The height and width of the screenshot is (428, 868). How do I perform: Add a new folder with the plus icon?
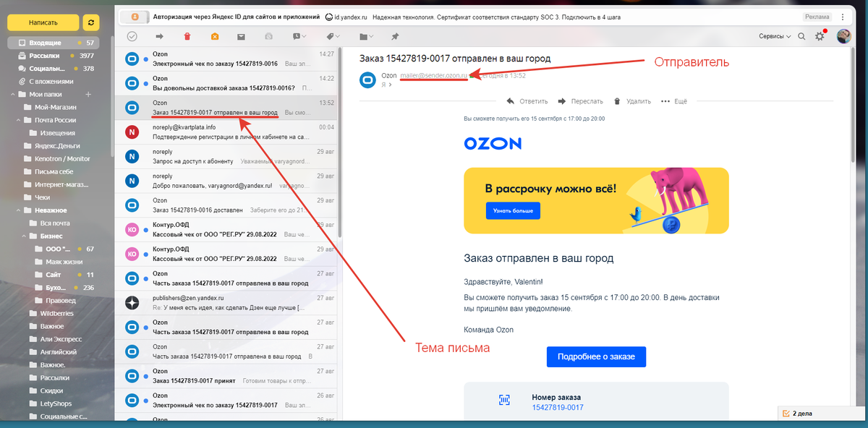(88, 94)
